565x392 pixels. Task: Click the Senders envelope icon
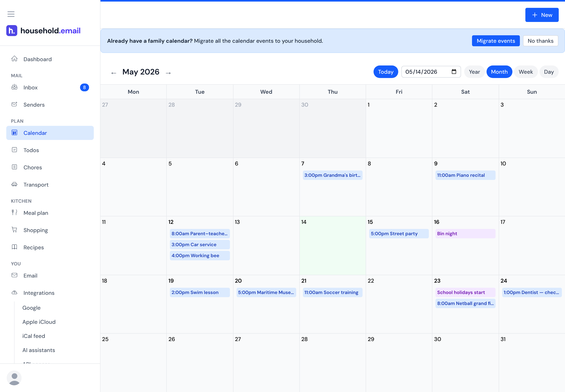click(15, 104)
